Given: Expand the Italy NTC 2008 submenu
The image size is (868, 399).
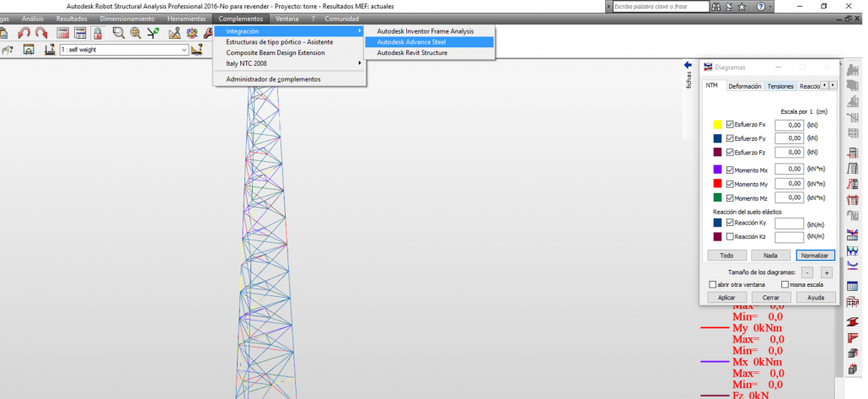Looking at the screenshot, I should 253,63.
